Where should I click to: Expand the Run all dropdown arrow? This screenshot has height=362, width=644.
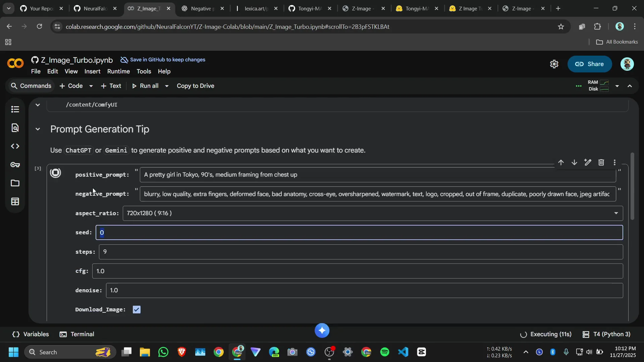point(167,86)
